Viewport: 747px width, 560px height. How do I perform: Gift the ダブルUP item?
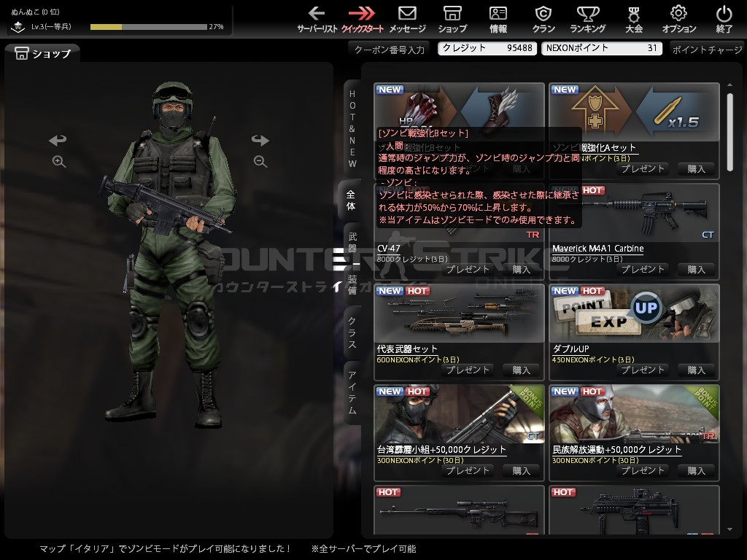click(x=642, y=370)
